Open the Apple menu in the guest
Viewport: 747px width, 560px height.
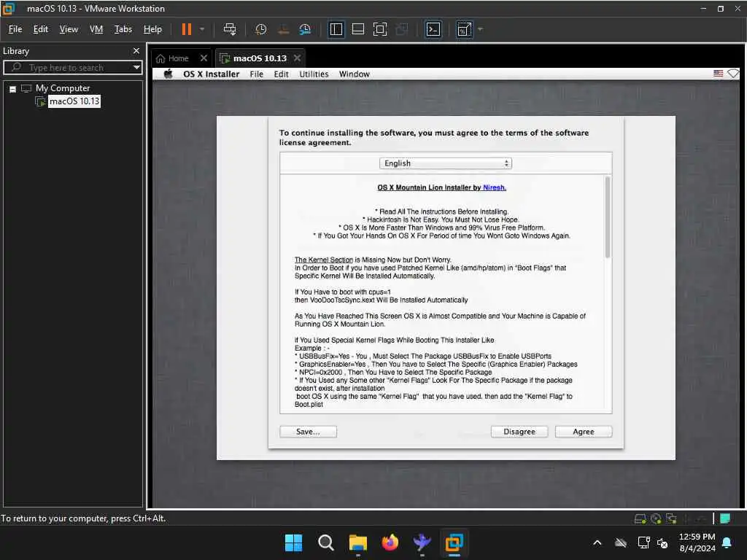pyautogui.click(x=168, y=74)
